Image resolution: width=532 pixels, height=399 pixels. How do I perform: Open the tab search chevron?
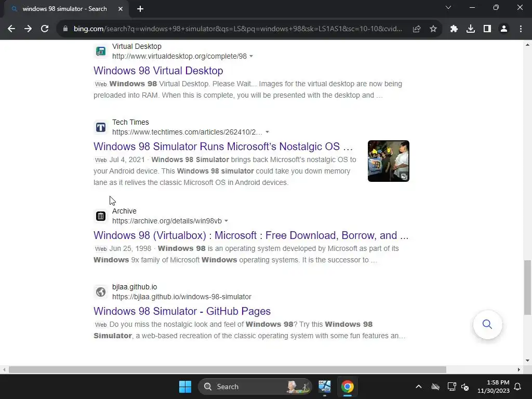[x=448, y=7]
